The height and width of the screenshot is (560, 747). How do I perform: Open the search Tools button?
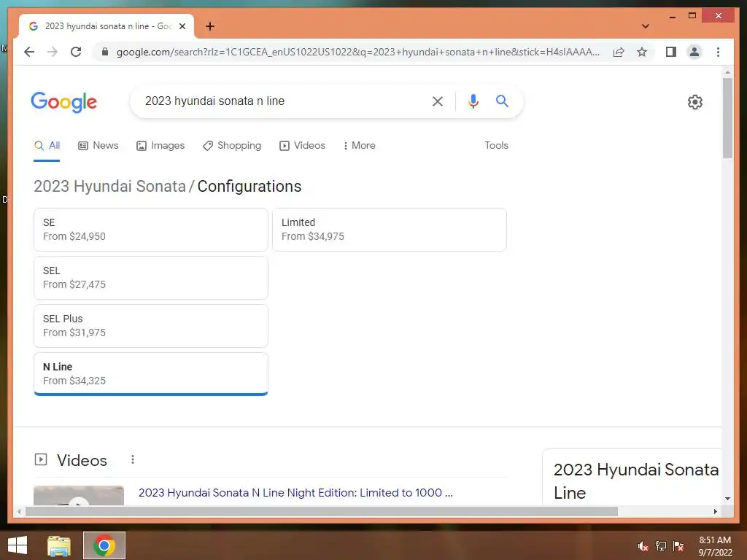[x=496, y=146]
